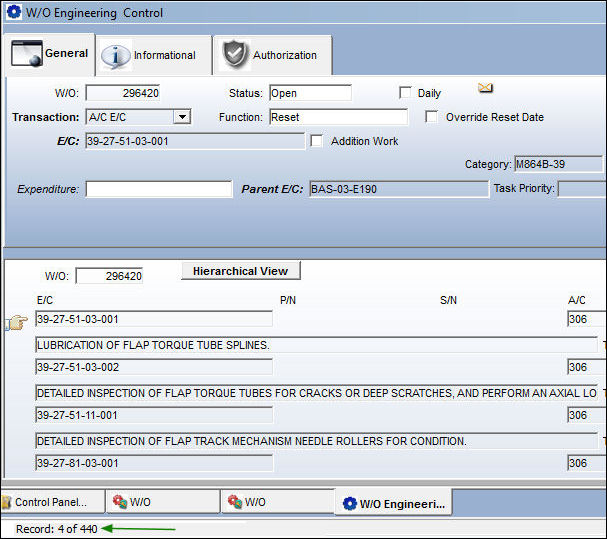607x539 pixels.
Task: Switch to the second W/O window tab
Action: click(x=278, y=502)
